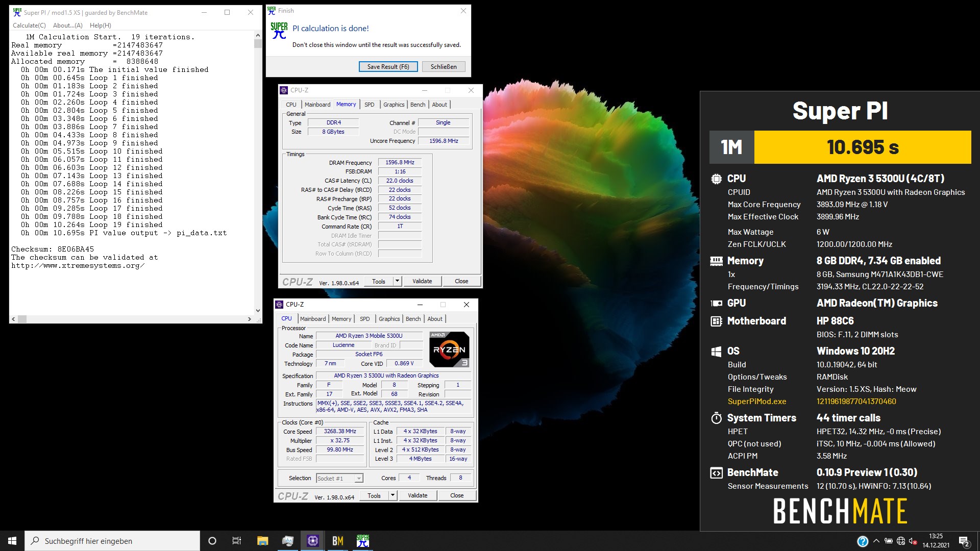
Task: Click the blue help question mark tray icon
Action: [863, 541]
